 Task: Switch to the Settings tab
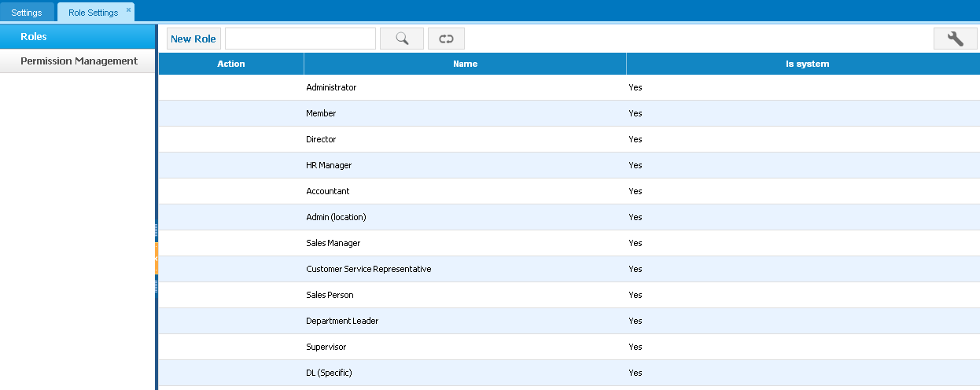pyautogui.click(x=27, y=13)
